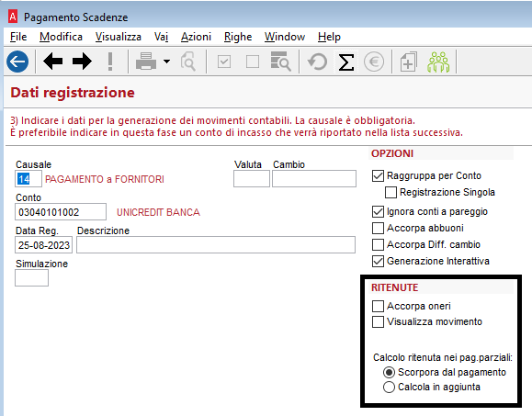
Task: Click the green people group icon
Action: (438, 62)
